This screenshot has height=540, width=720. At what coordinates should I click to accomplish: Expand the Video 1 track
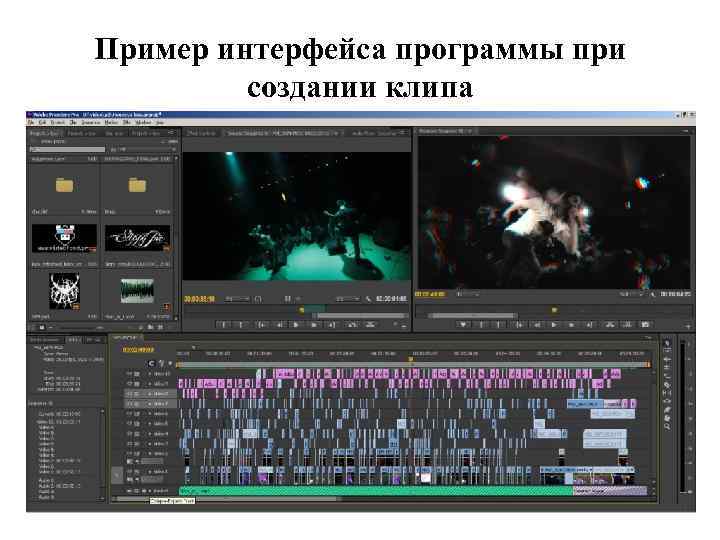click(x=150, y=472)
